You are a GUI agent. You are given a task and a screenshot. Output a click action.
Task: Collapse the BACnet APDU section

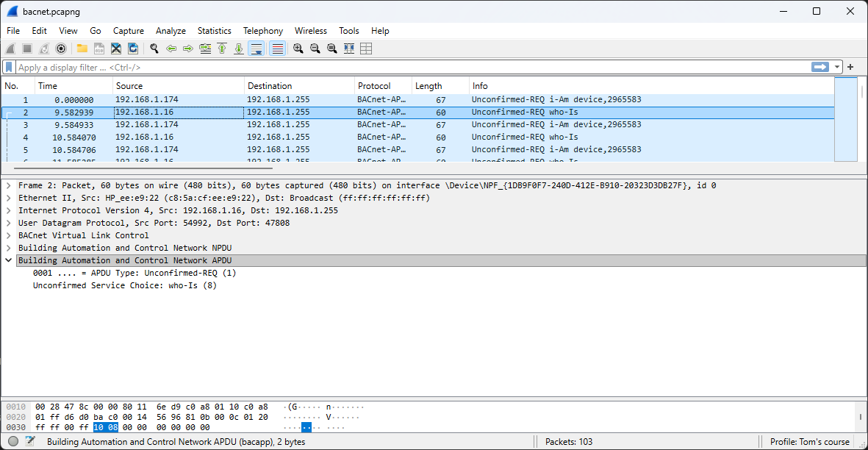click(9, 260)
